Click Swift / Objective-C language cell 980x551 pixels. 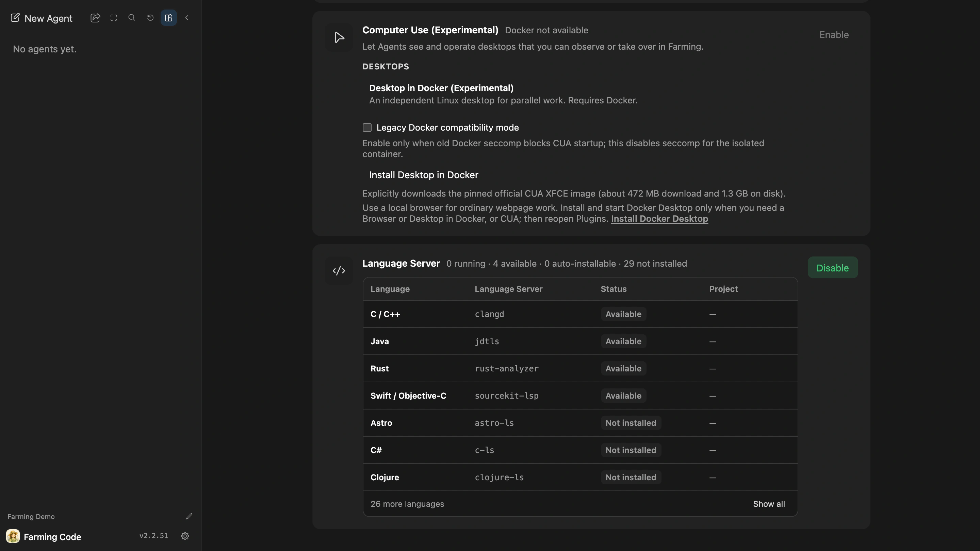tap(408, 396)
